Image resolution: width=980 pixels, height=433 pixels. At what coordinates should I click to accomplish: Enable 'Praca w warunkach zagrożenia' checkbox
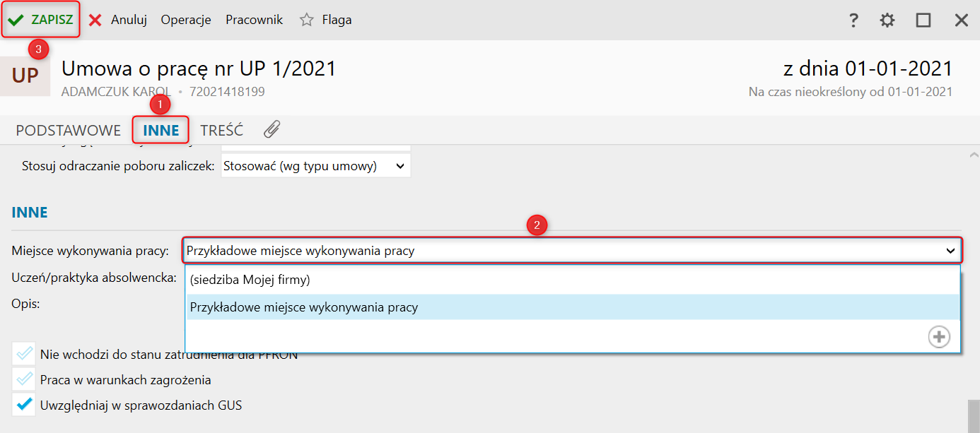pyautogui.click(x=24, y=380)
